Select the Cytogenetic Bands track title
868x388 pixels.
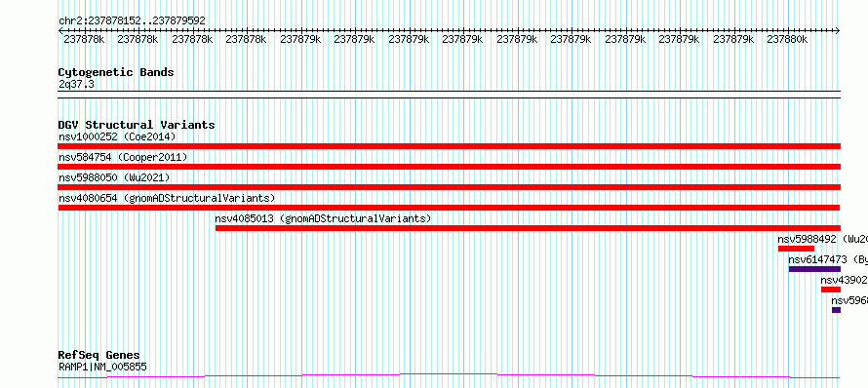pyautogui.click(x=116, y=72)
